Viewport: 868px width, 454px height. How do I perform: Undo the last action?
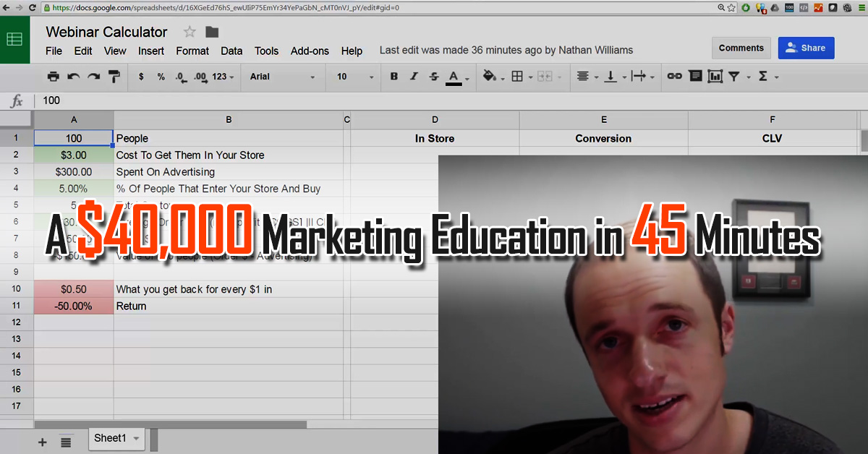(x=73, y=77)
